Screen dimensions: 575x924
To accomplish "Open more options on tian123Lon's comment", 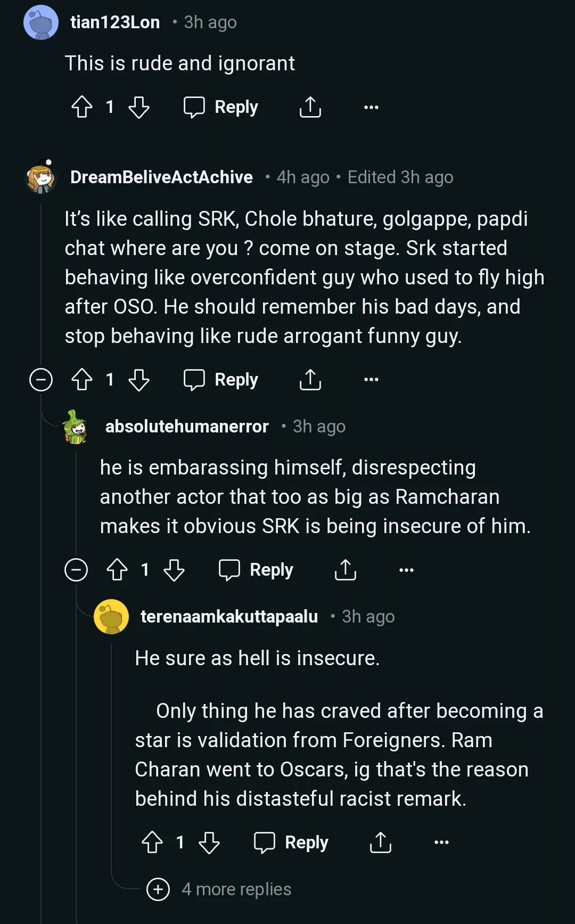I will (371, 107).
